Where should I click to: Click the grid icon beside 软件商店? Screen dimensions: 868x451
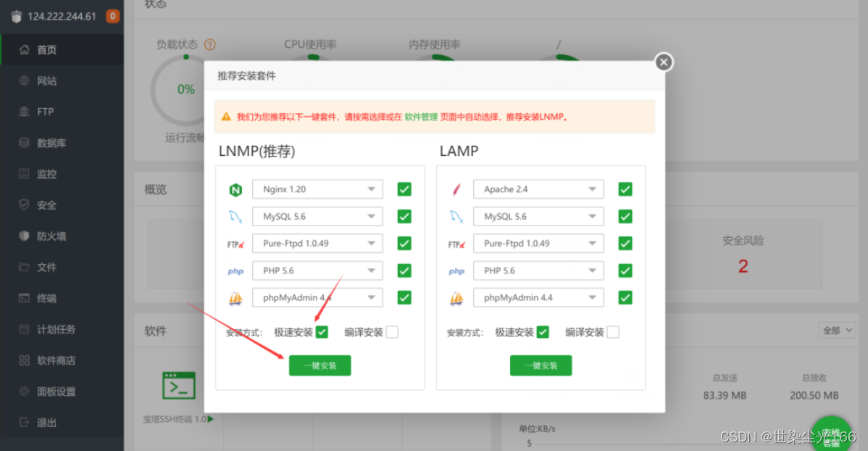pos(24,360)
